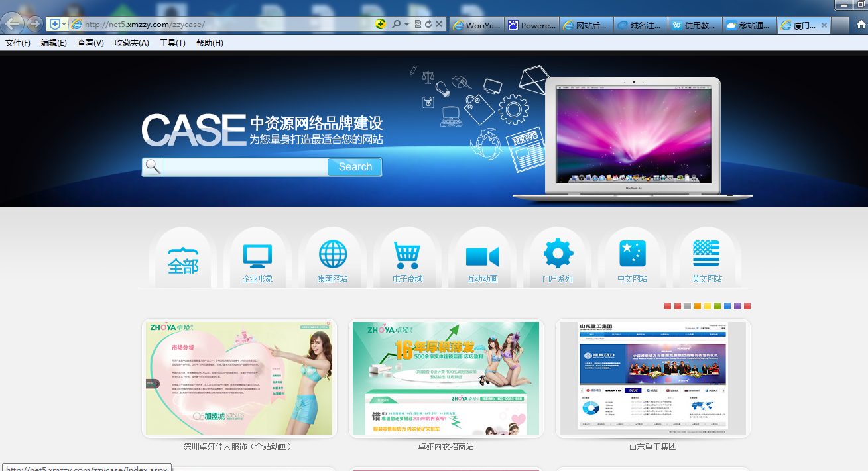
Task: Open the 收藏夹(A) menu
Action: click(x=131, y=43)
